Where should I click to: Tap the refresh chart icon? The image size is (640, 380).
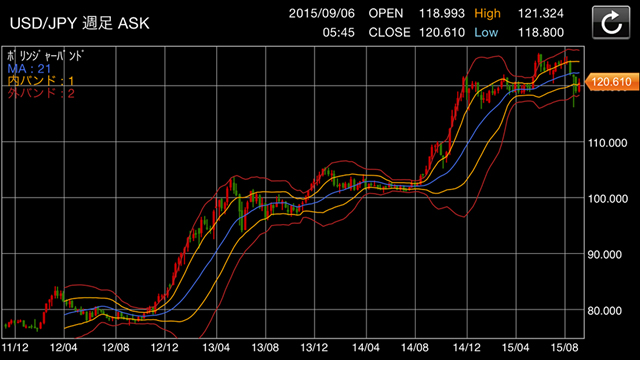tap(611, 22)
